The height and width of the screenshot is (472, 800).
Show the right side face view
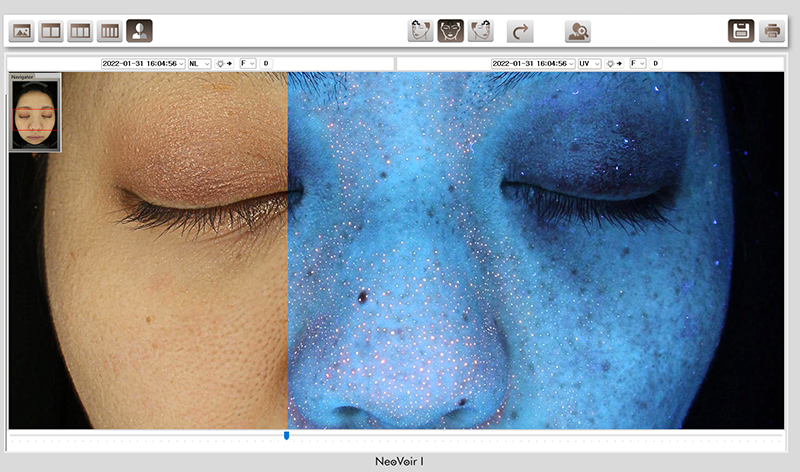[x=481, y=31]
